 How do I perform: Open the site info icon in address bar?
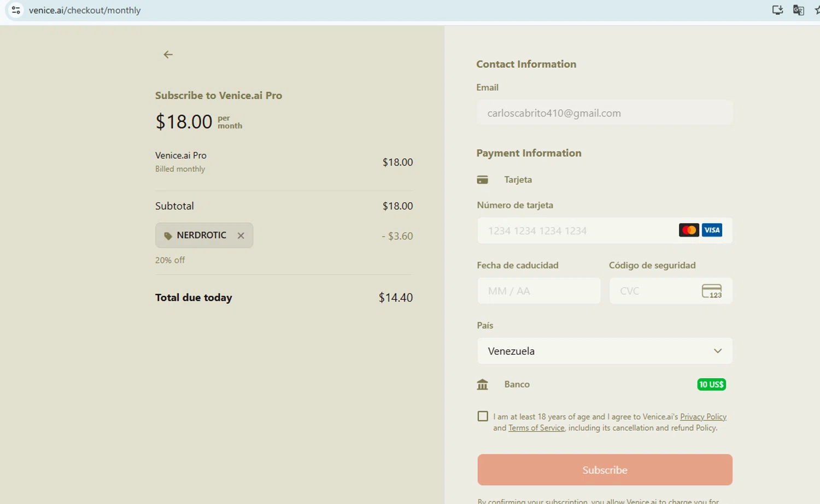point(16,10)
